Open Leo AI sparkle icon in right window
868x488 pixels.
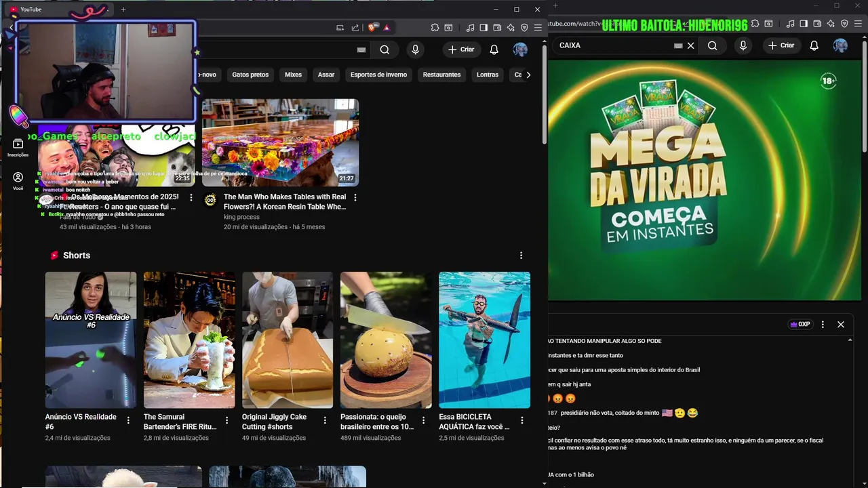(831, 24)
